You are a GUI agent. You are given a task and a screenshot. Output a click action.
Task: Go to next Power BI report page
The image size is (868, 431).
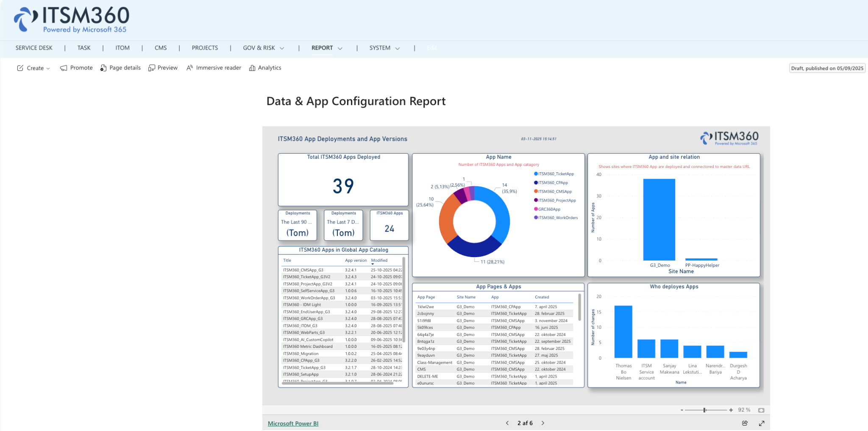(543, 423)
